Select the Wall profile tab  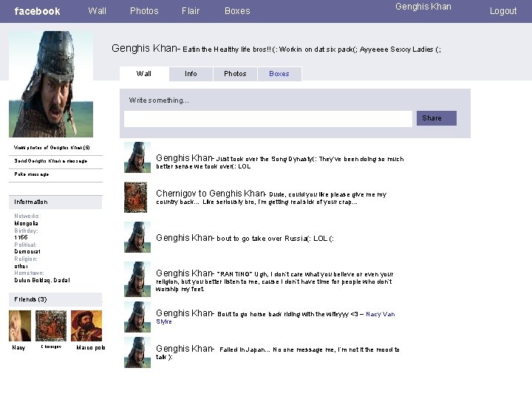(144, 74)
